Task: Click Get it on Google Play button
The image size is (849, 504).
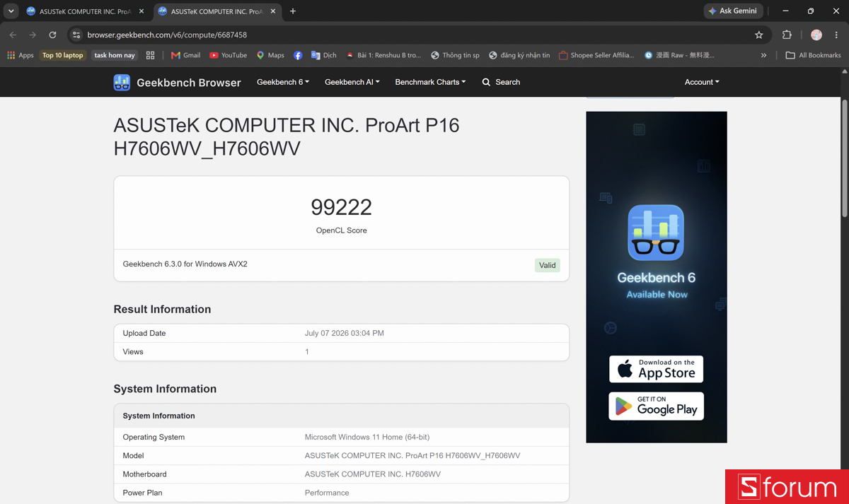Action: (656, 406)
